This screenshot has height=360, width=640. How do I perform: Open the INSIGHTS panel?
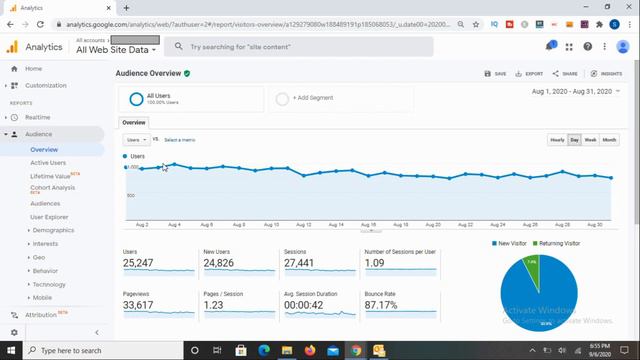[x=606, y=74]
